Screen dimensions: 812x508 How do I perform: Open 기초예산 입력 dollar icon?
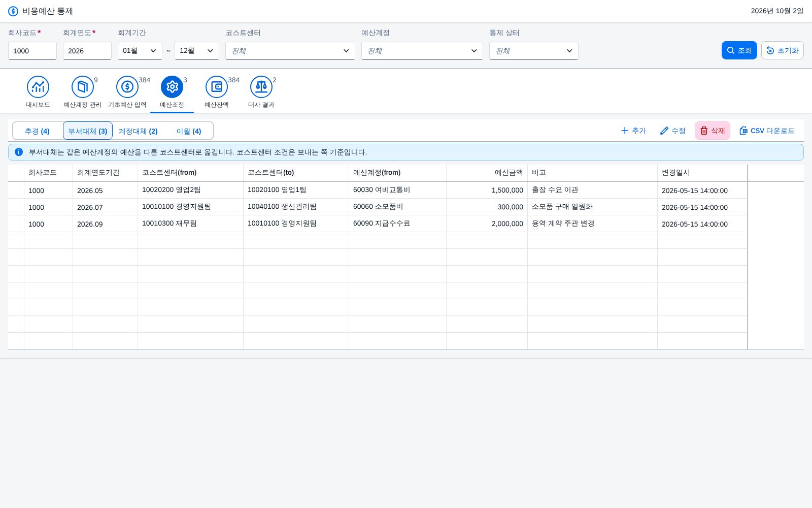pyautogui.click(x=127, y=87)
